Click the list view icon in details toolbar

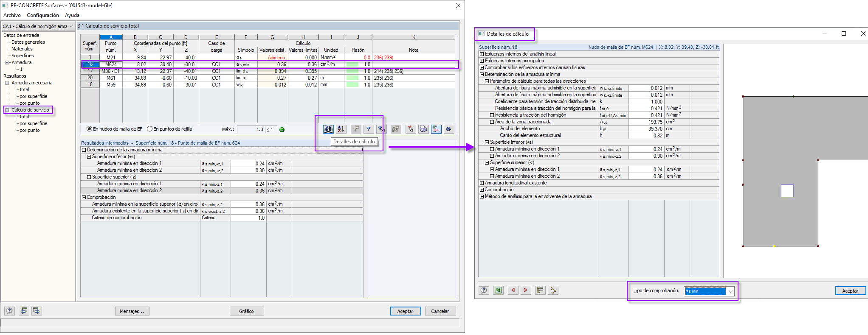pos(540,290)
